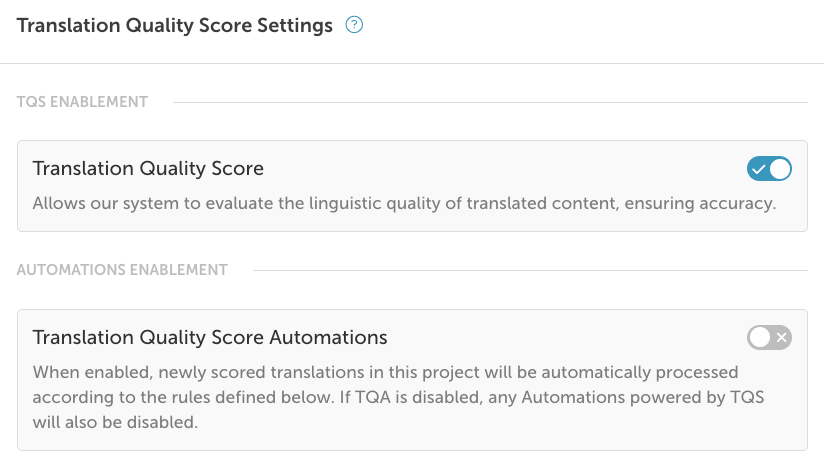Screen dimensions: 824x468
Task: Click the white knob of the enabled toggle
Action: pyautogui.click(x=780, y=169)
